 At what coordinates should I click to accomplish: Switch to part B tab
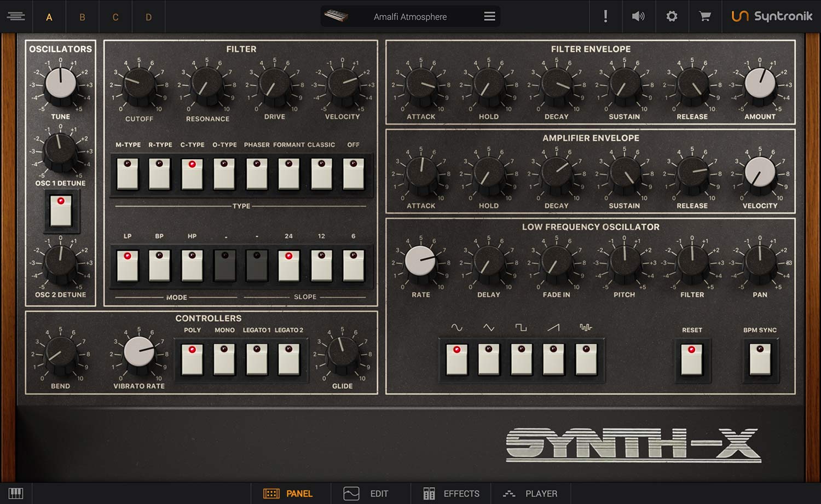coord(82,17)
